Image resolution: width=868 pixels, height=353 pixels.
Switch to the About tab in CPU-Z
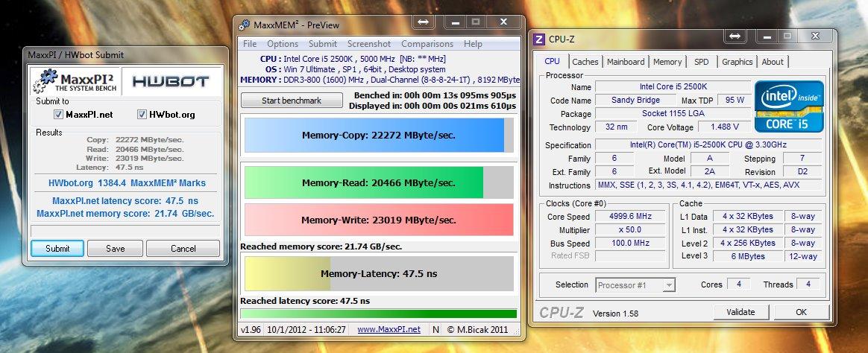click(773, 62)
